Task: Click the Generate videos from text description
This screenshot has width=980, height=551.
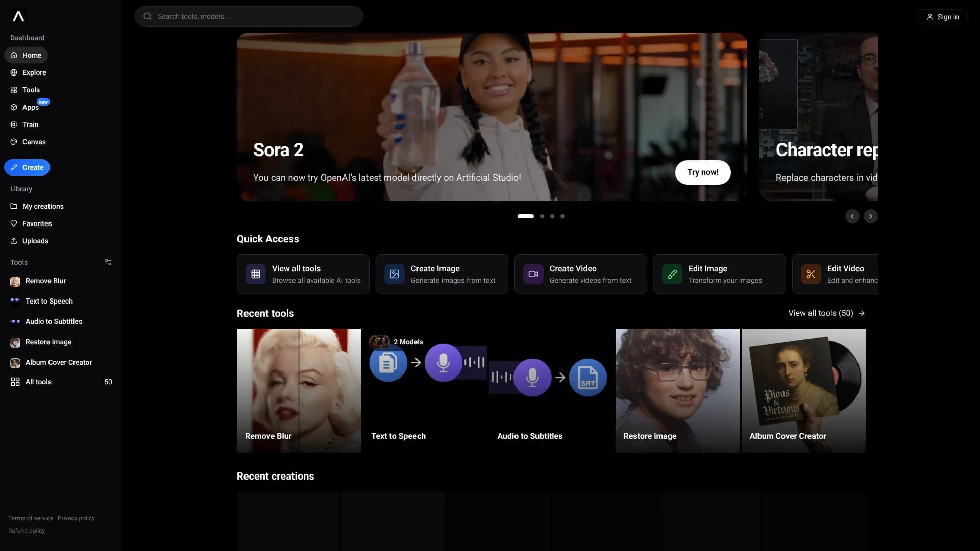Action: [591, 280]
